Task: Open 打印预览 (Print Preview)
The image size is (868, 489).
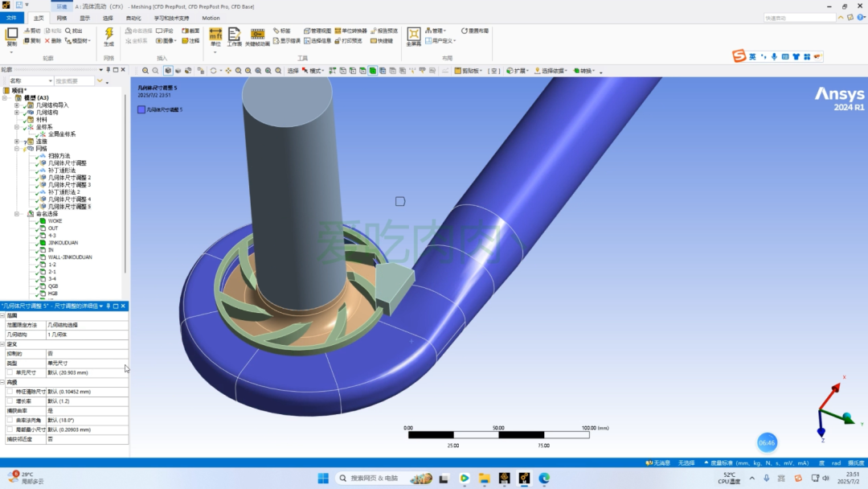Action: click(x=348, y=41)
